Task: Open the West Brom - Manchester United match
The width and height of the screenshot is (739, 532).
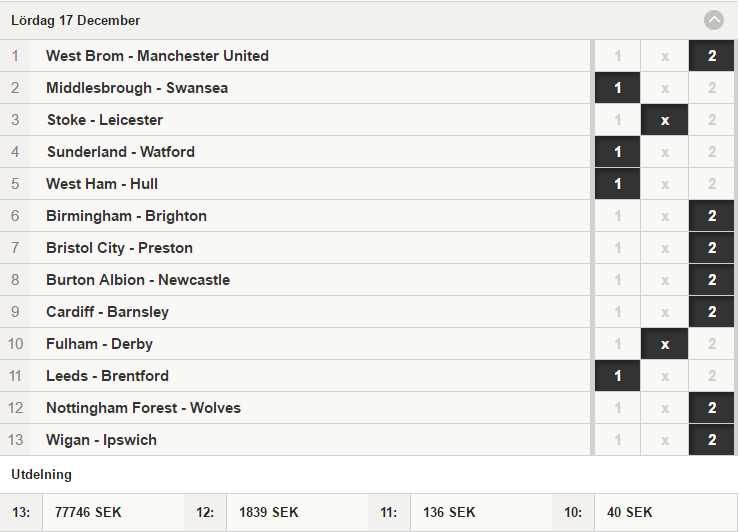Action: click(x=157, y=56)
